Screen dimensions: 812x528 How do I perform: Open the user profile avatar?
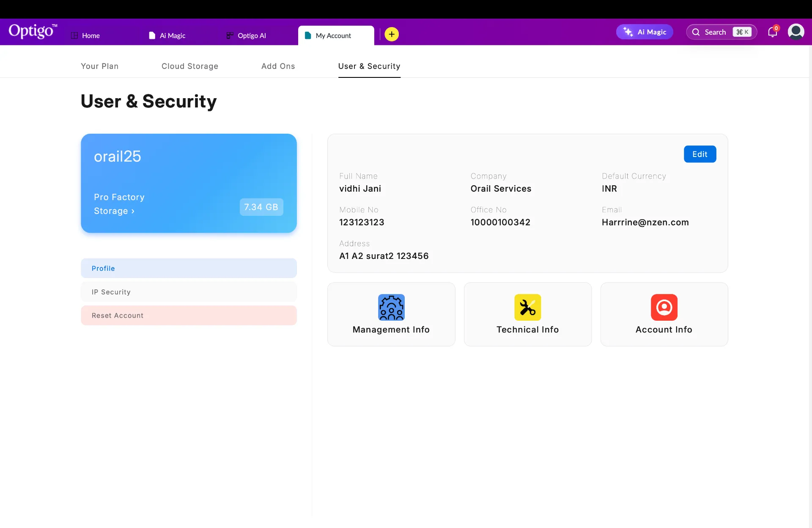[x=796, y=32]
